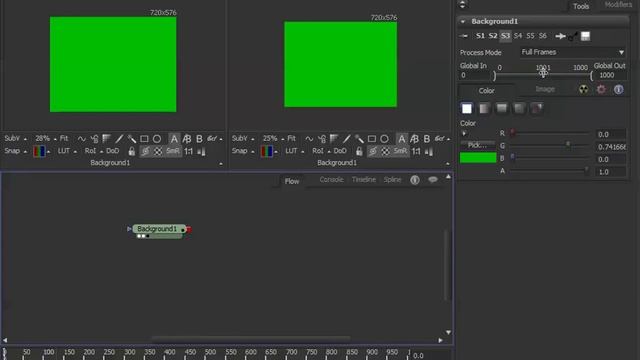Choose the rectangle shape tool in right viewer
The height and width of the screenshot is (360, 640).
point(371,139)
